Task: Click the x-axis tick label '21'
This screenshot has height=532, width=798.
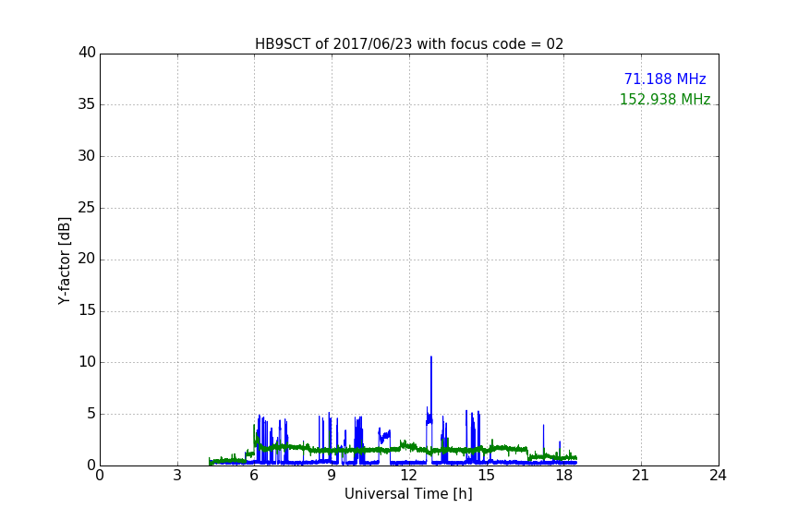Action: 641,476
